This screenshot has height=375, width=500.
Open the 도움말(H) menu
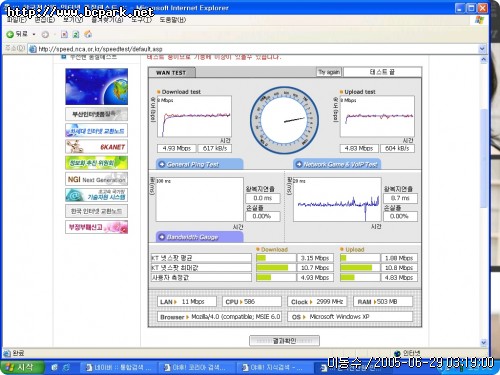[x=172, y=20]
